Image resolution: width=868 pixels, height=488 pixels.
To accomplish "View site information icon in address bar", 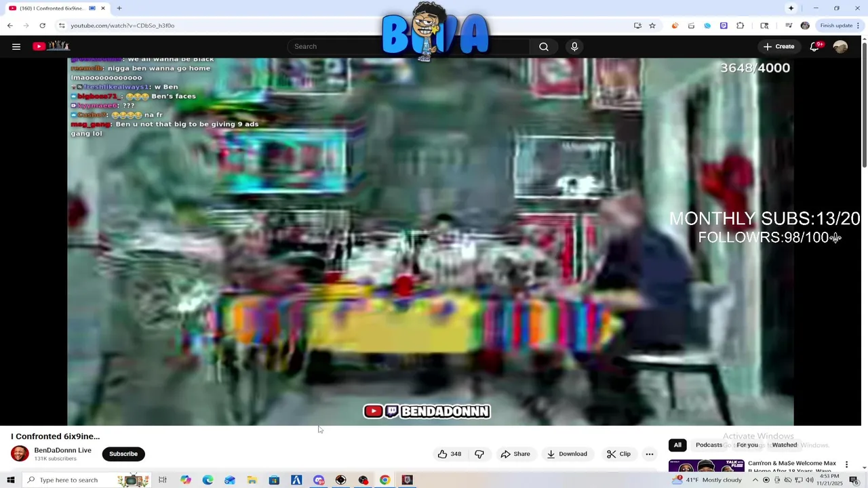I will (61, 26).
